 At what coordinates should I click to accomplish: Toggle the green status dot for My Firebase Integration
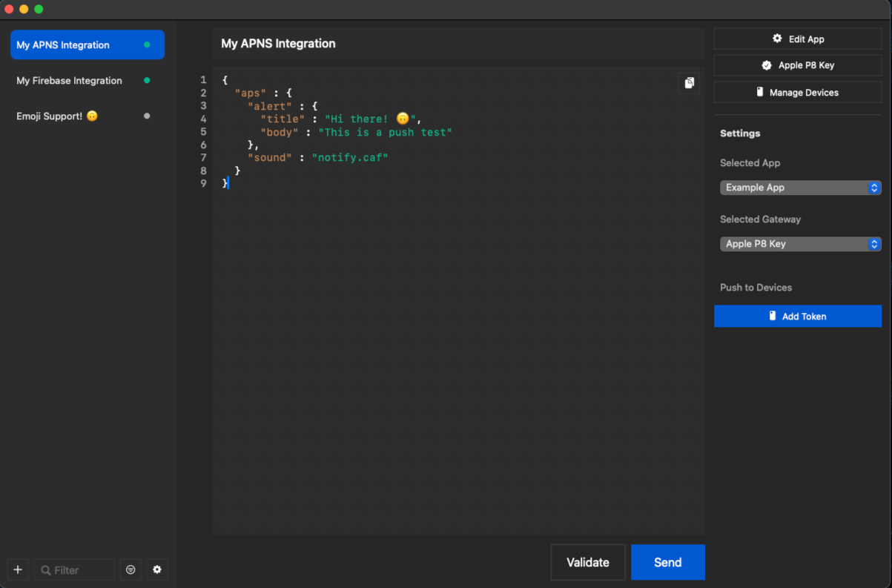pos(146,81)
